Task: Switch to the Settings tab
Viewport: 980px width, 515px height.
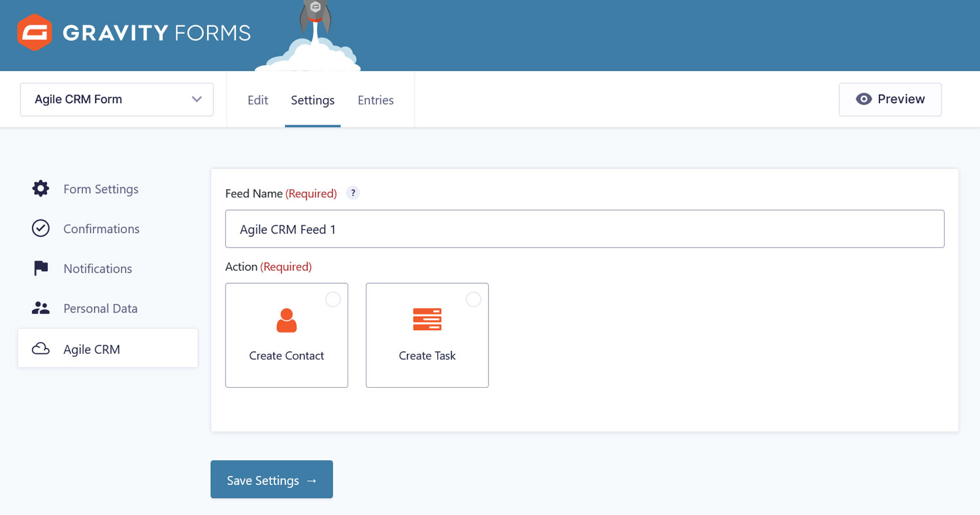Action: pos(312,100)
